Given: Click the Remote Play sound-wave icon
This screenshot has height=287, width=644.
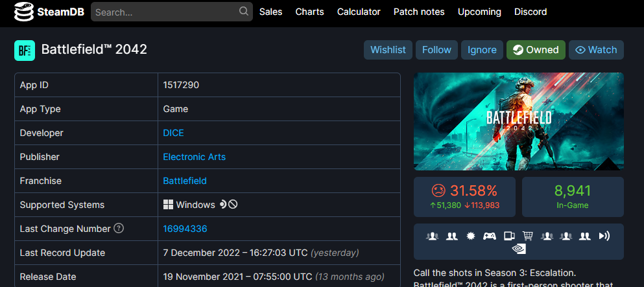Looking at the screenshot, I should point(604,236).
